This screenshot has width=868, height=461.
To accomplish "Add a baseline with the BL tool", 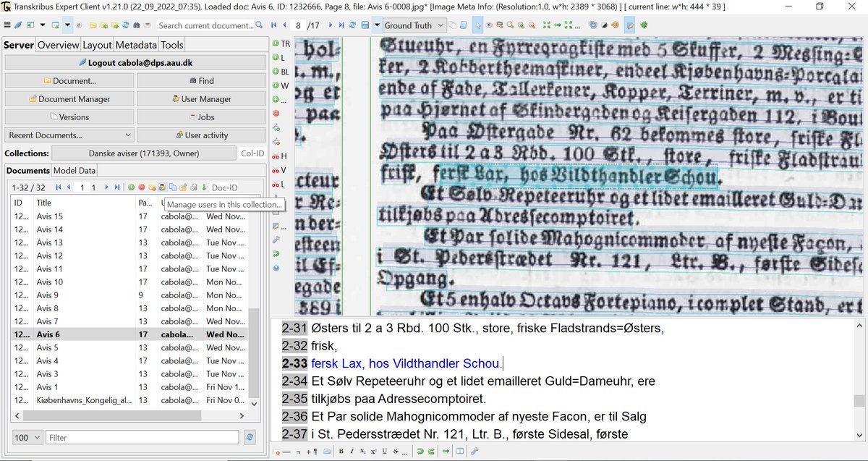I will (281, 72).
